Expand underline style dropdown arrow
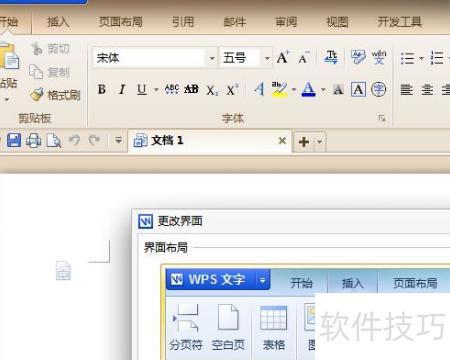The image size is (450, 360). [x=156, y=90]
